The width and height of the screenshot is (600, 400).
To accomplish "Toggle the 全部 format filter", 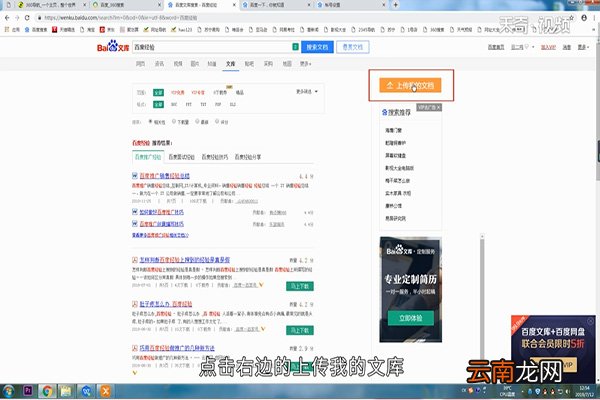I will pyautogui.click(x=158, y=104).
